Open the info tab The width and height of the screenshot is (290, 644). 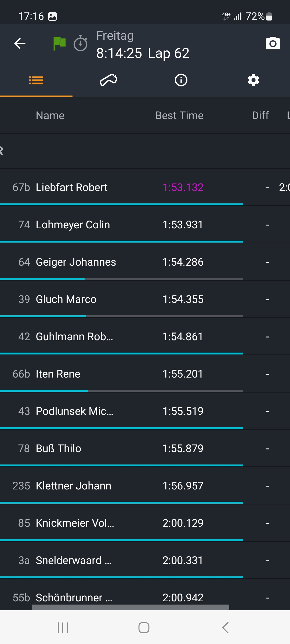click(181, 80)
